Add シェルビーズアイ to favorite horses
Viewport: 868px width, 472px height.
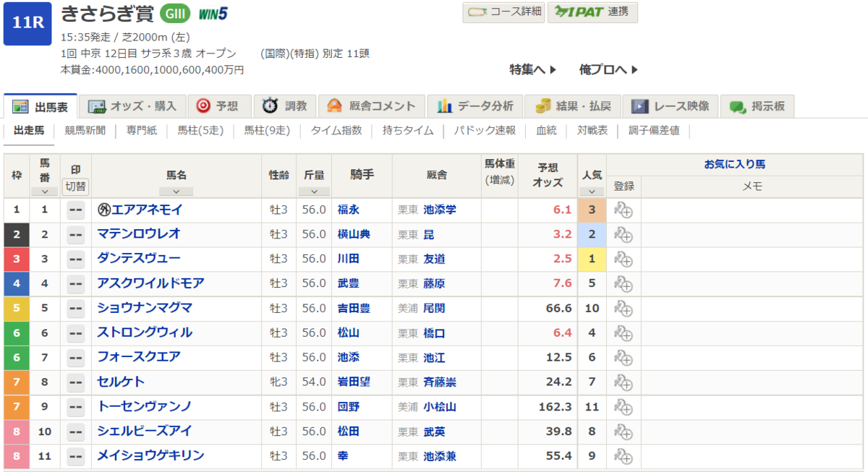(624, 432)
